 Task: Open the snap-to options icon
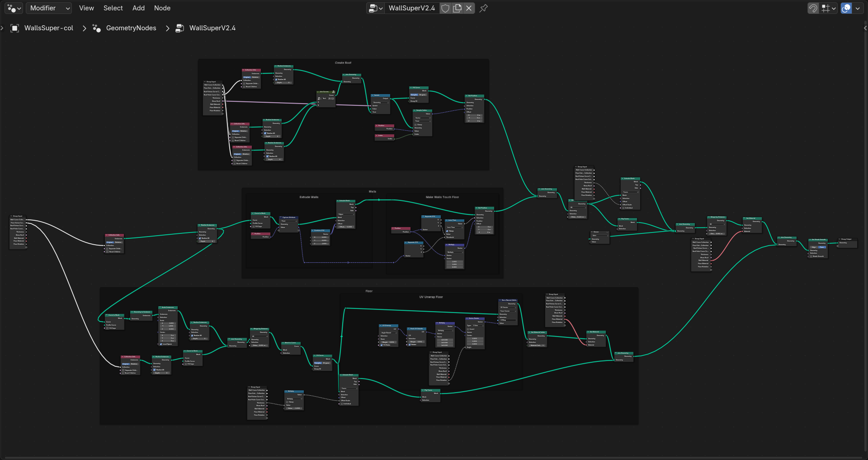(x=829, y=8)
